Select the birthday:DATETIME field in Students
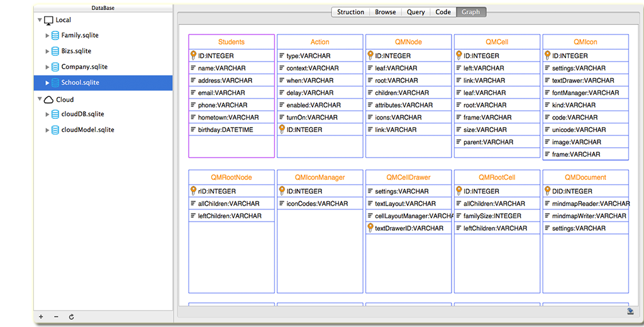Screen dimensions: 644x327 pos(225,130)
